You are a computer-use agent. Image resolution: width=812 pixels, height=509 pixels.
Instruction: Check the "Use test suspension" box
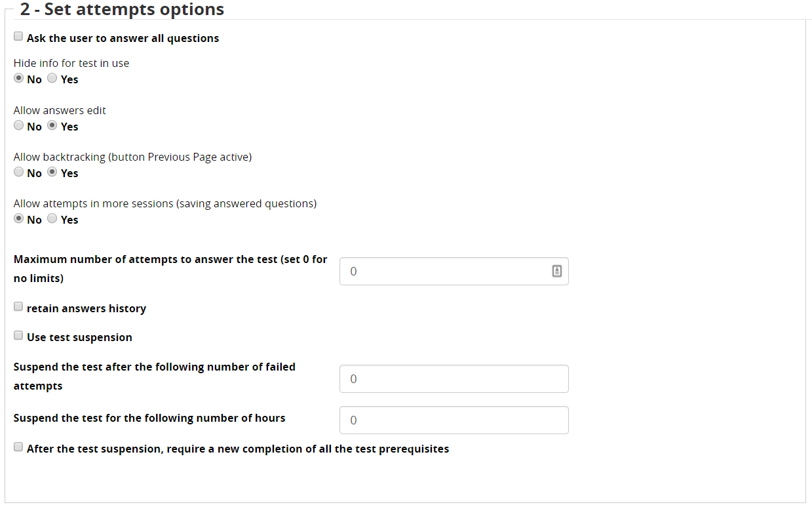coord(18,335)
